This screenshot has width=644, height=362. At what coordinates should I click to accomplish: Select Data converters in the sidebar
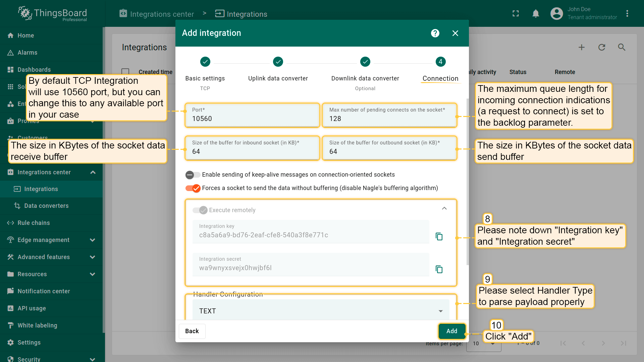pos(46,205)
